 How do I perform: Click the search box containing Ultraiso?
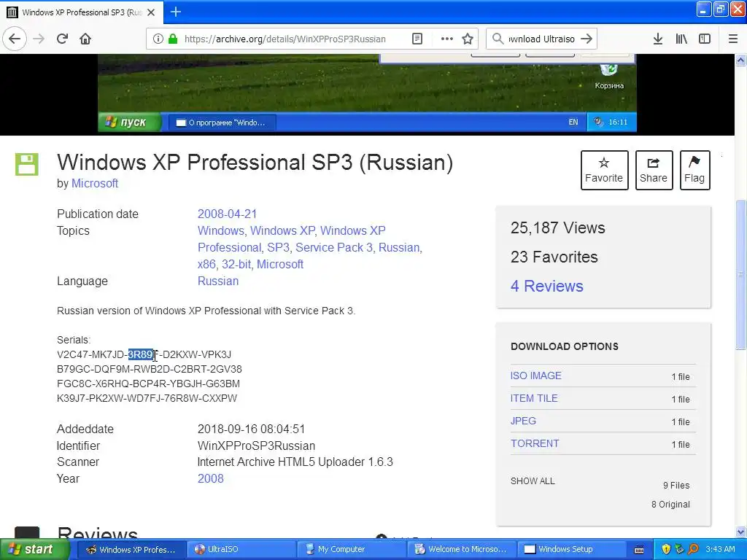coord(542,39)
